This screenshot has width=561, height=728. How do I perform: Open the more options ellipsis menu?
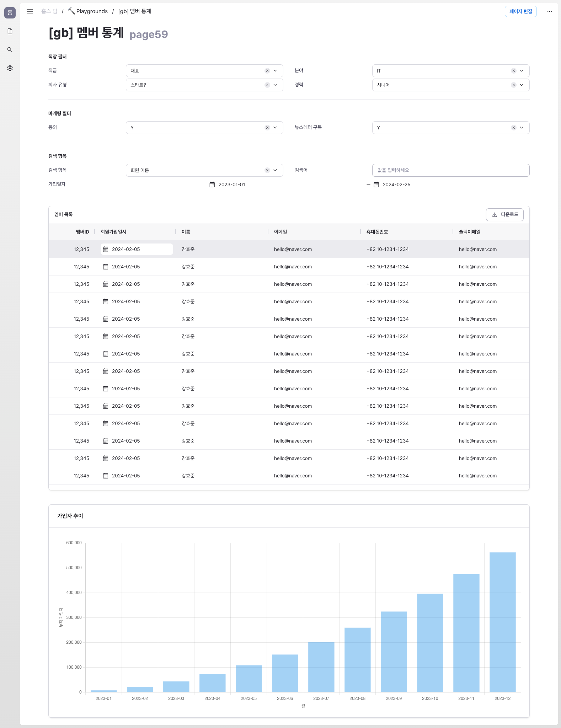pyautogui.click(x=550, y=11)
